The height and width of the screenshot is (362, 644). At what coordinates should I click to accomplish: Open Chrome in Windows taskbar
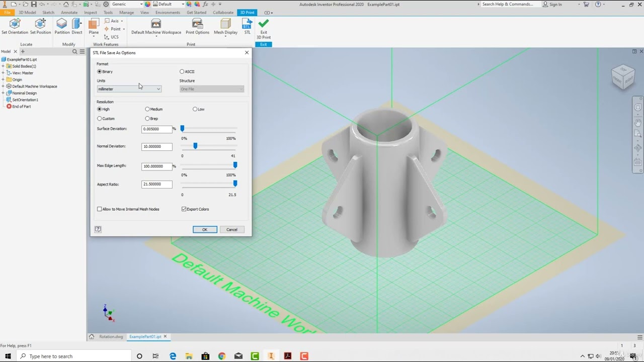point(222,356)
